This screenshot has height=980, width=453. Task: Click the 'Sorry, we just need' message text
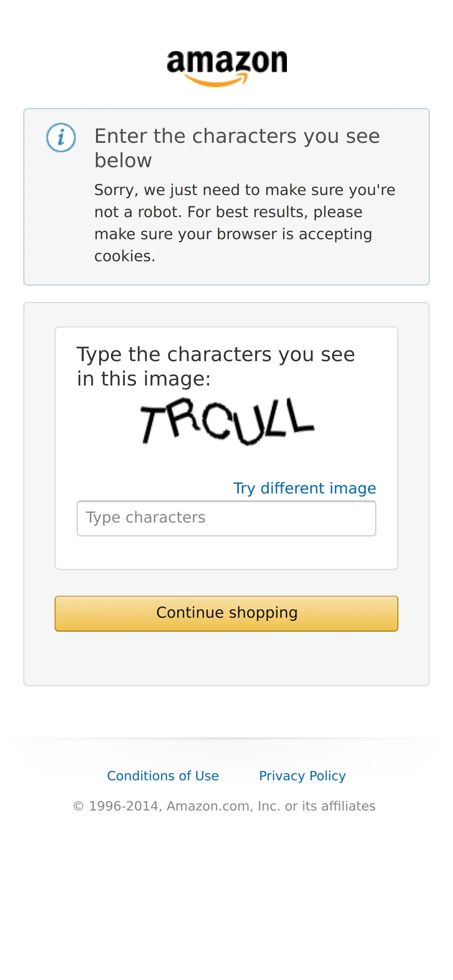coord(245,223)
